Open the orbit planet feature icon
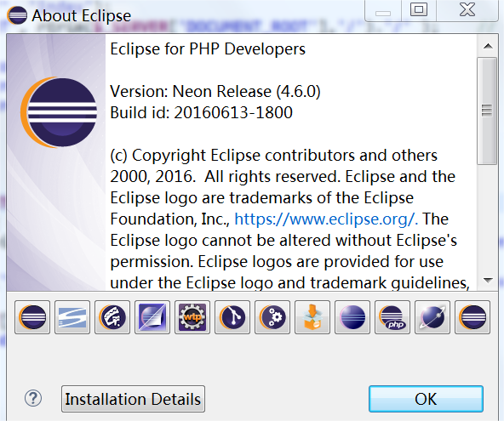Image resolution: width=504 pixels, height=421 pixels. pyautogui.click(x=432, y=317)
